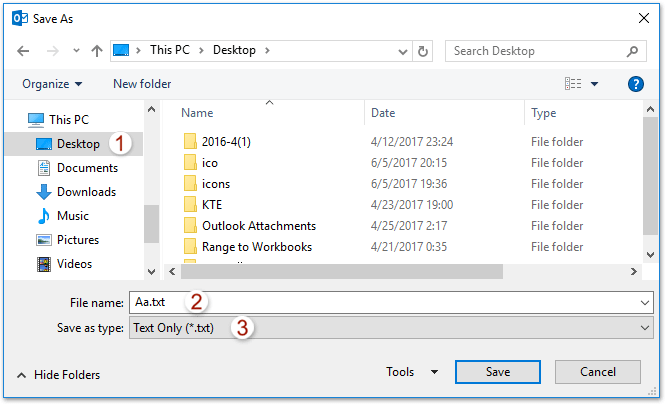
Task: Expand the Save as type dropdown
Action: pos(645,328)
